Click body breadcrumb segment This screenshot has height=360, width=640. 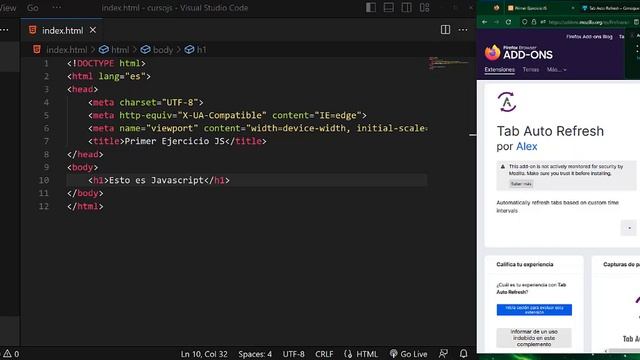(x=163, y=50)
